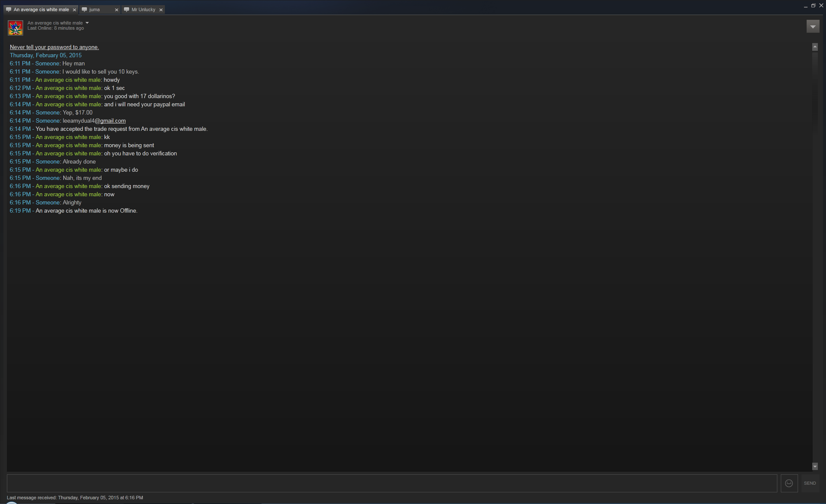
Task: Minimize the chat window
Action: point(805,6)
